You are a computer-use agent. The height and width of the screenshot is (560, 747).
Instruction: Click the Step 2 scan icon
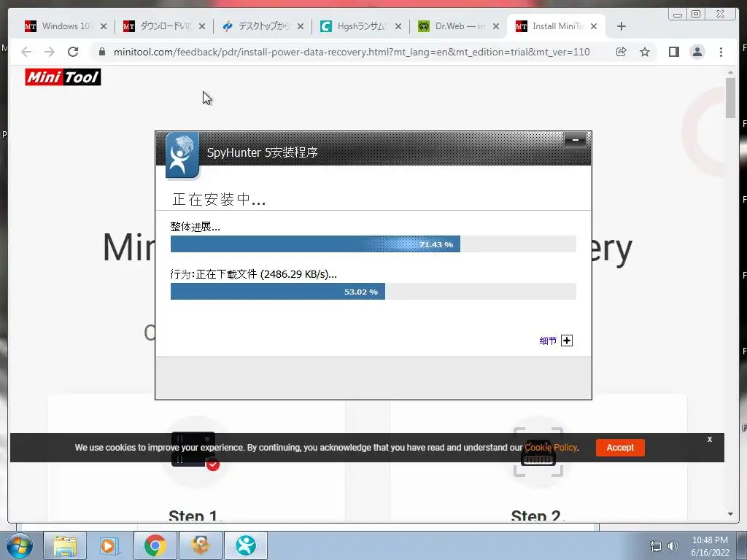538,452
